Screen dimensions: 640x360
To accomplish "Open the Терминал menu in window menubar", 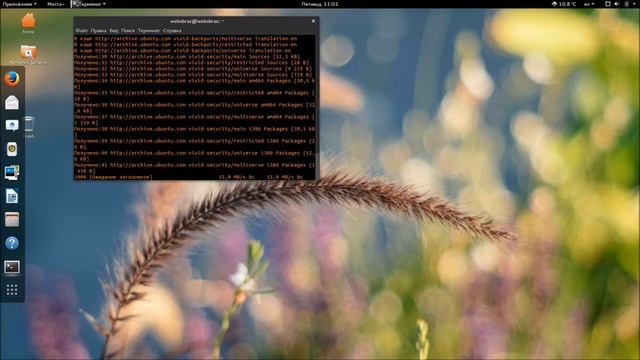I will click(149, 31).
